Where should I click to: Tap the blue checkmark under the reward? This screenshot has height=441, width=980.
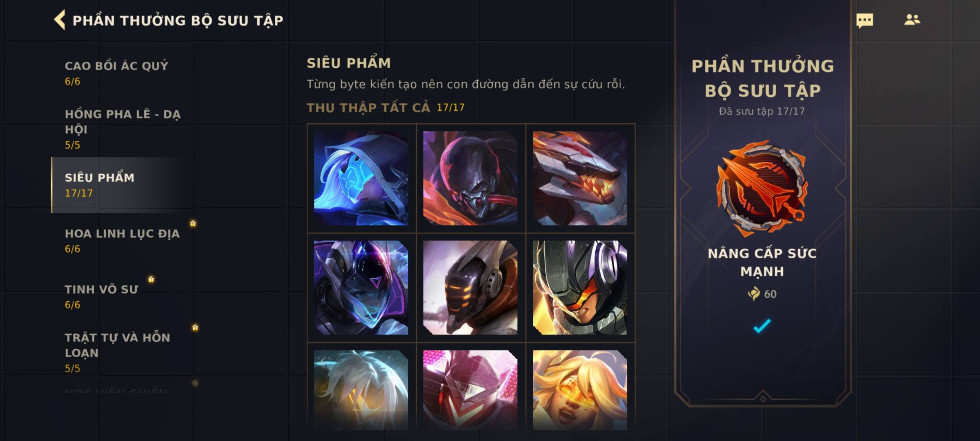tap(762, 326)
